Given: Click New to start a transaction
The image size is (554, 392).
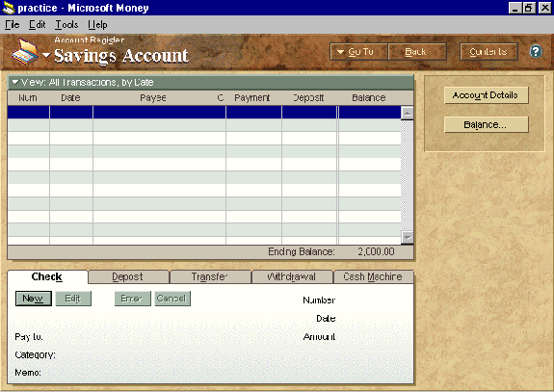Looking at the screenshot, I should point(34,299).
